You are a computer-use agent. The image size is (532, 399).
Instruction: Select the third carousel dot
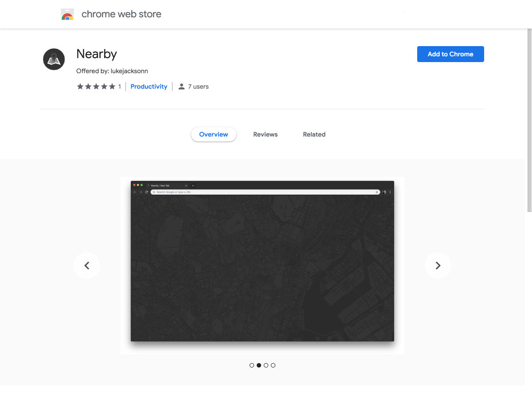click(x=266, y=365)
